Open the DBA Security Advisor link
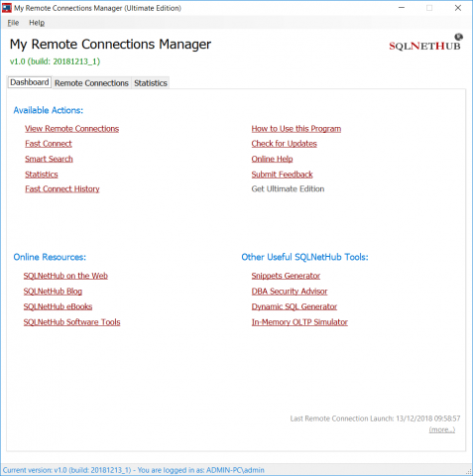473x476 pixels. point(290,292)
